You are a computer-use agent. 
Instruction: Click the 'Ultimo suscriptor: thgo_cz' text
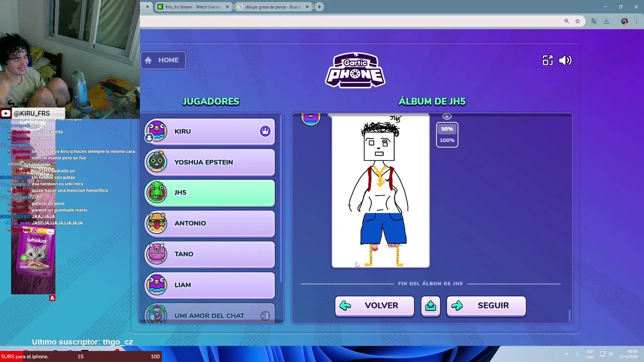coord(83,342)
